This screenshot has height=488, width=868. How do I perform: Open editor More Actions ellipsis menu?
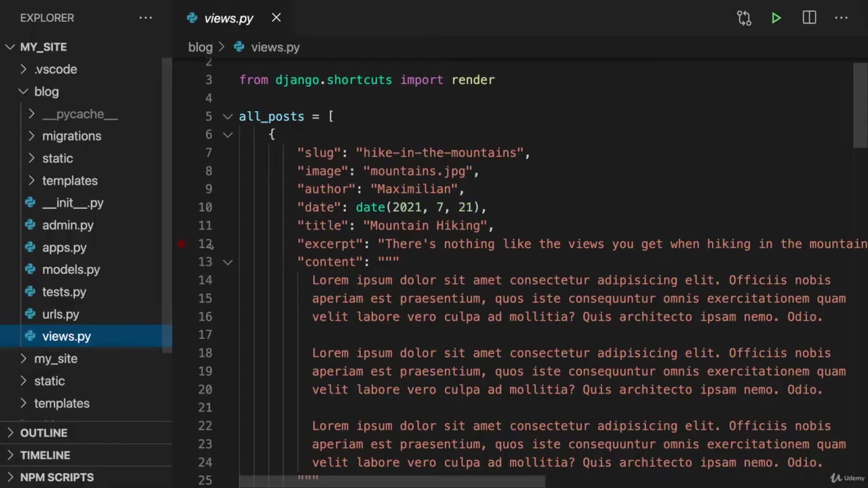[841, 18]
